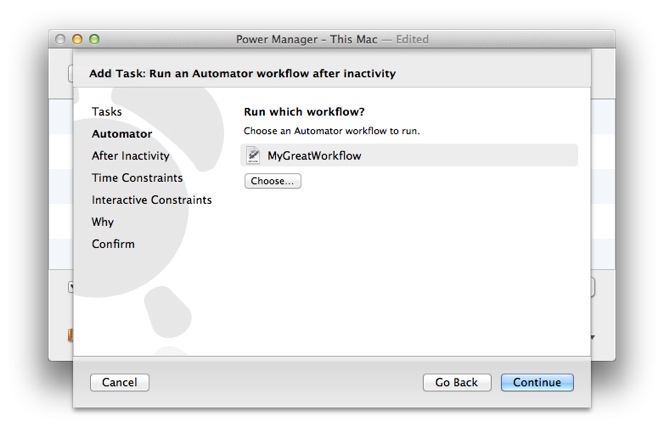Screen dimensions: 664x428
Task: Select the Why step
Action: tap(102, 222)
